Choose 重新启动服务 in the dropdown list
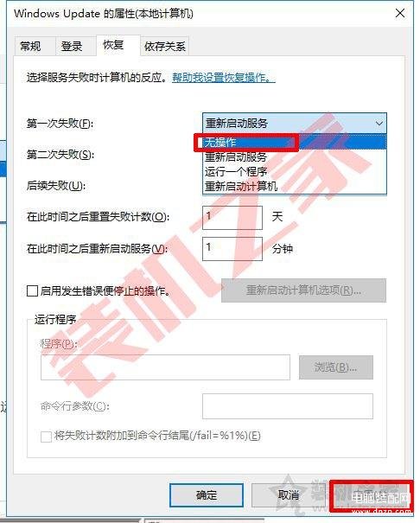 pyautogui.click(x=295, y=156)
